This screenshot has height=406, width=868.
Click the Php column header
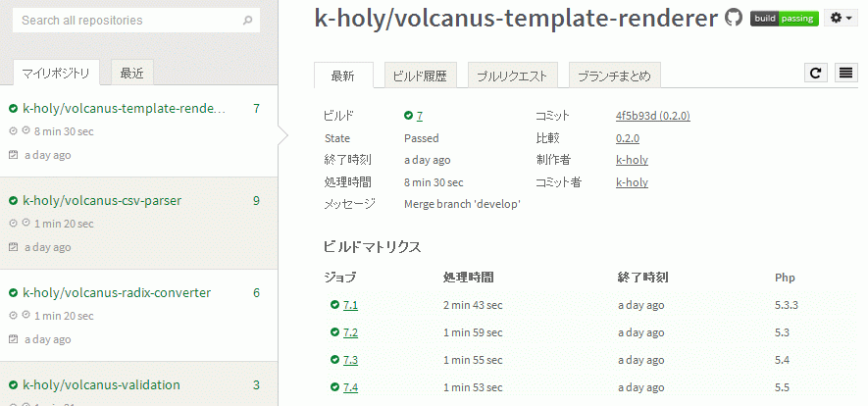(785, 278)
